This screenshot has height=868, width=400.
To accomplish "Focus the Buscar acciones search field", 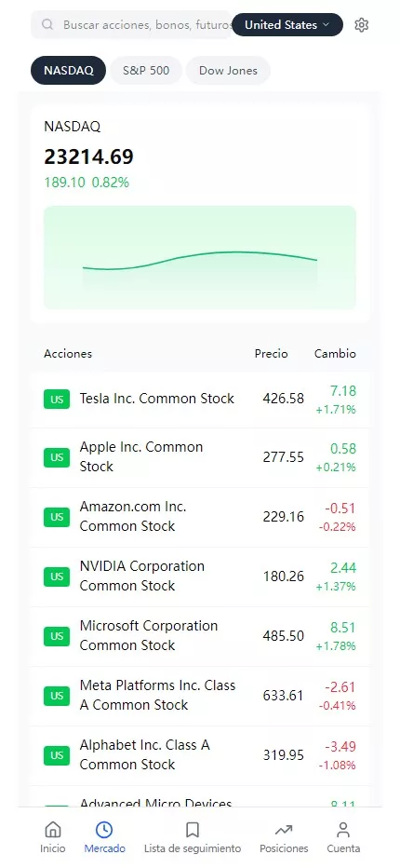I will [131, 25].
